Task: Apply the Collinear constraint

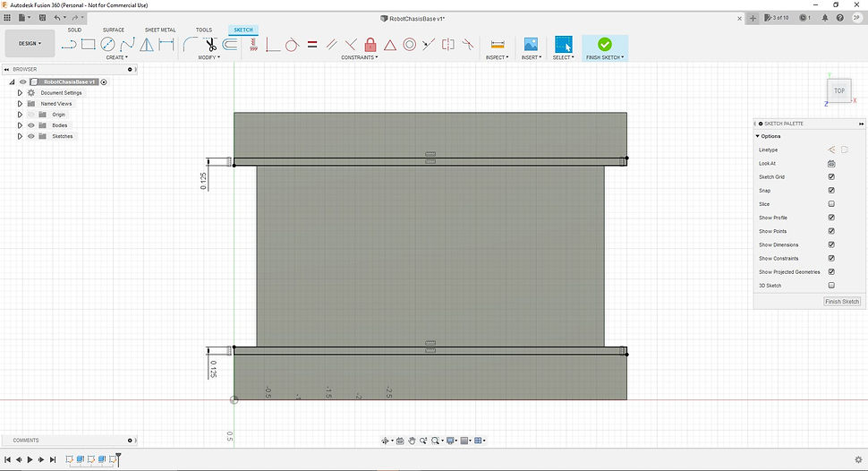Action: coord(429,45)
